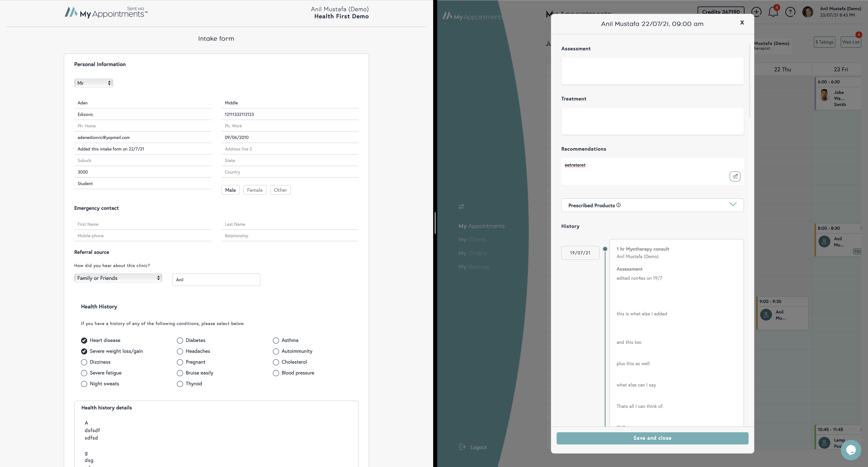The image size is (868, 467).
Task: Click the collapse sidebar arrows icon
Action: click(461, 206)
